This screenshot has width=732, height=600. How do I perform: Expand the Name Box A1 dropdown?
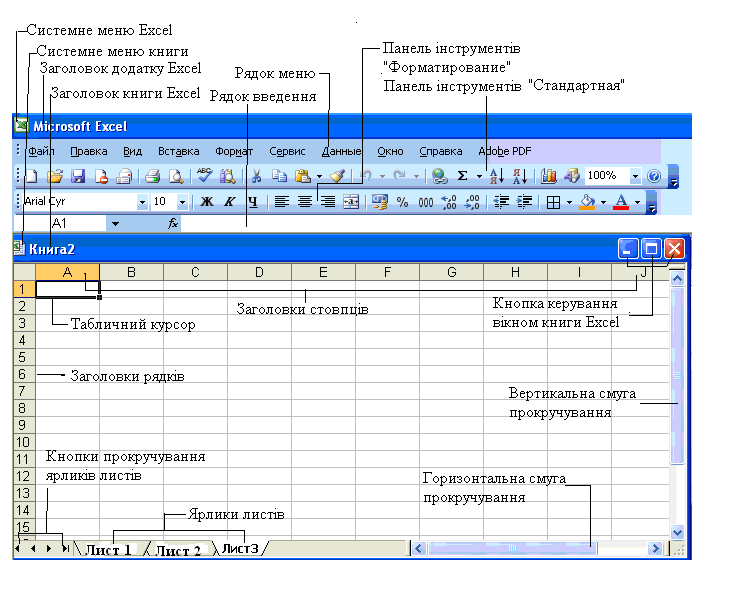click(115, 224)
